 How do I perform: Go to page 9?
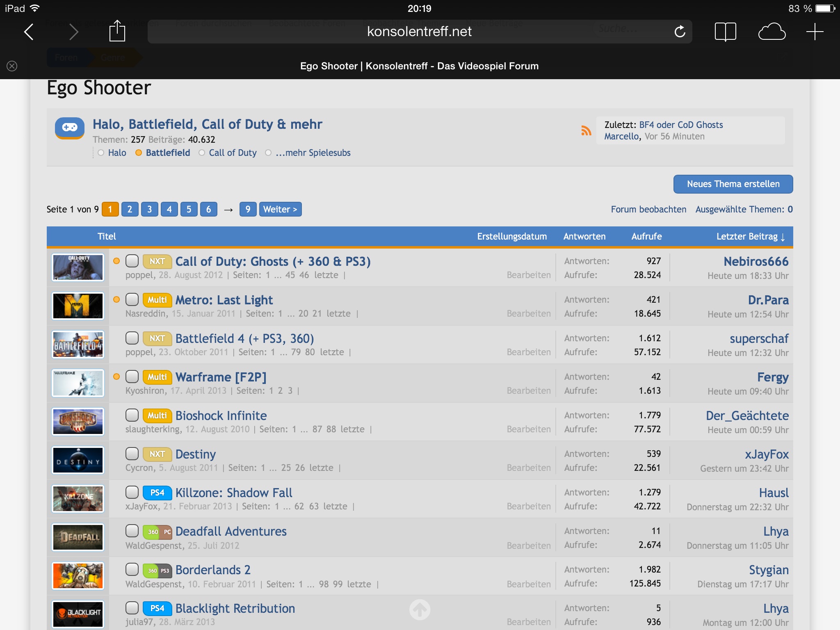pyautogui.click(x=248, y=209)
